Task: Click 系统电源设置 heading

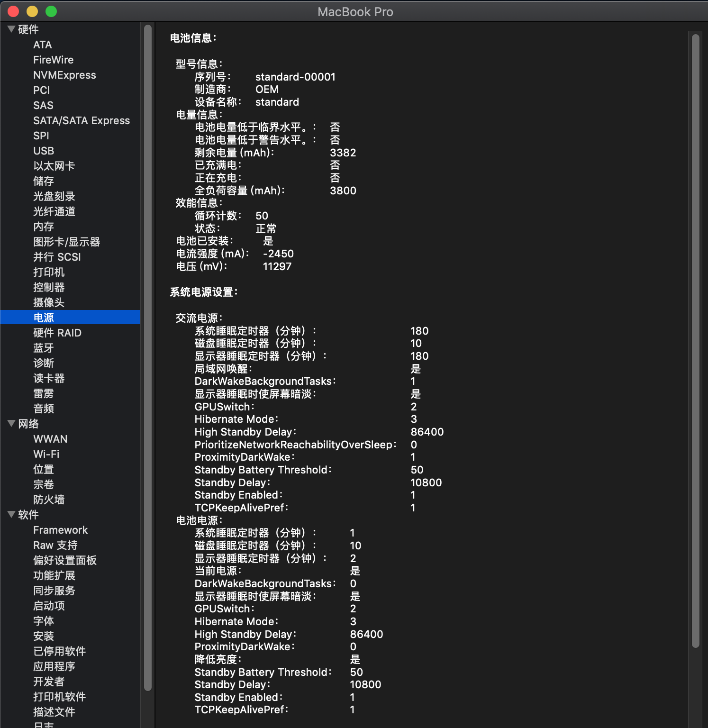Action: coord(204,292)
